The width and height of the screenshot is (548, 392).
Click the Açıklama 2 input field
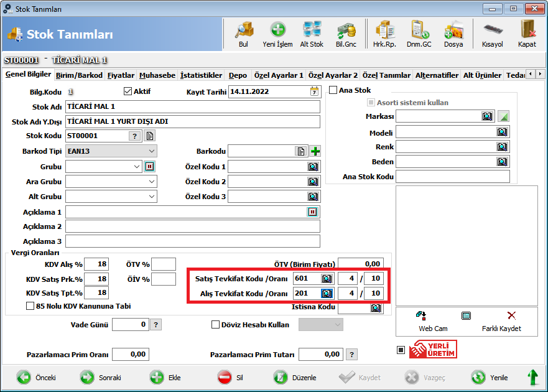(193, 226)
